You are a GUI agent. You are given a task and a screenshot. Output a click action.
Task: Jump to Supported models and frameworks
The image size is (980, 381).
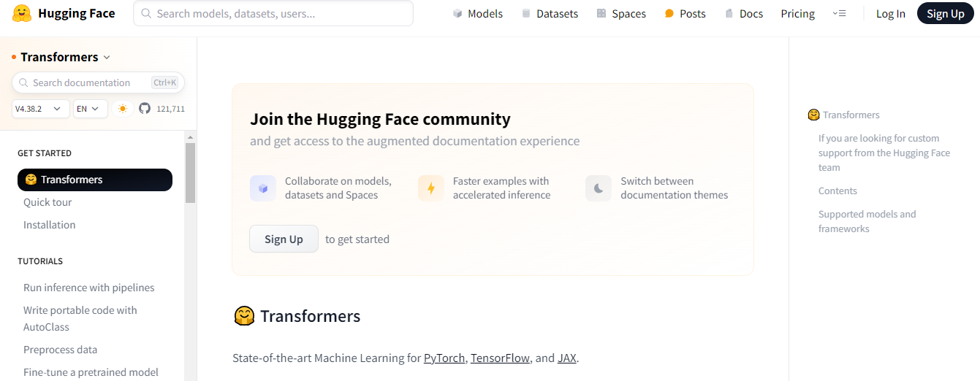pos(867,221)
